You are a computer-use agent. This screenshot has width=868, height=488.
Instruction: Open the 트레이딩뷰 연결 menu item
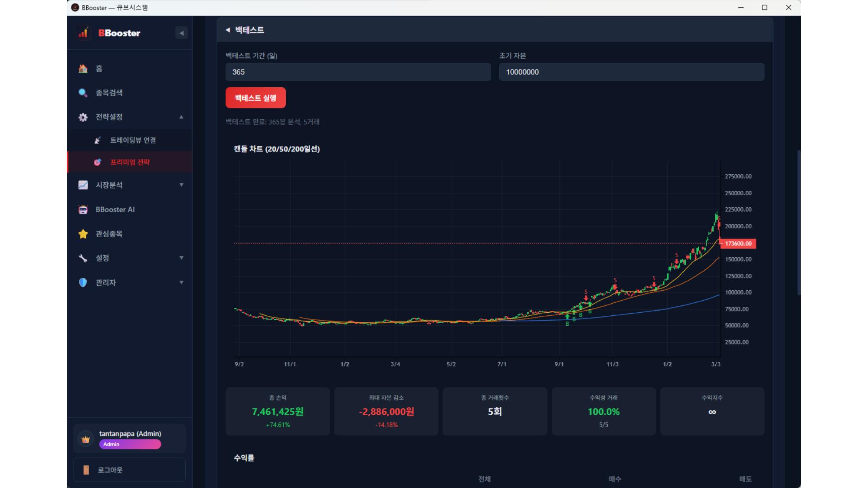tap(133, 140)
